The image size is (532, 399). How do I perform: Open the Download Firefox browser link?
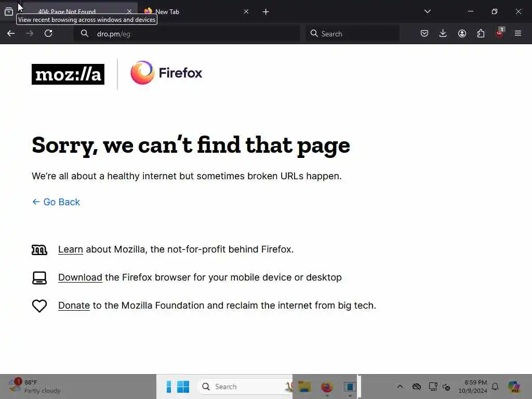point(80,277)
